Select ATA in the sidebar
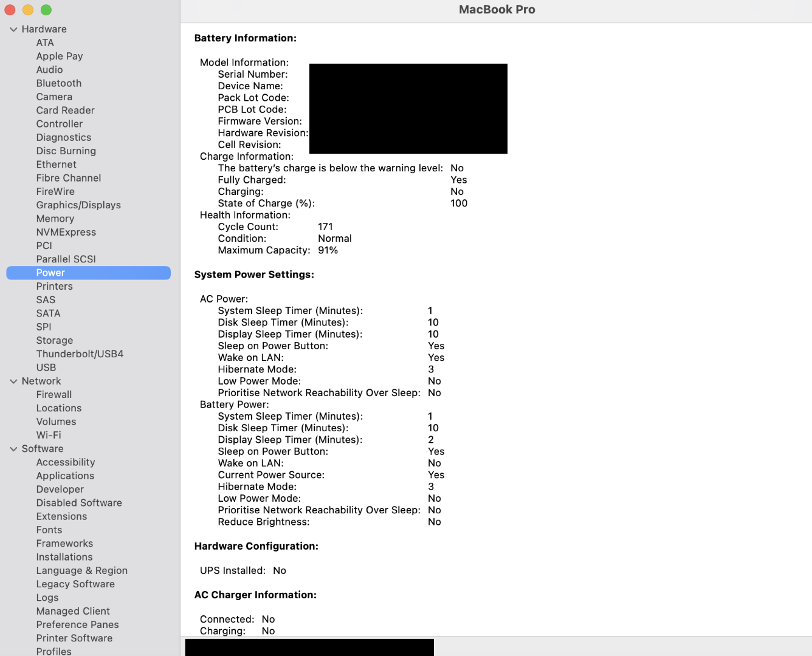This screenshot has width=812, height=656. coord(45,43)
